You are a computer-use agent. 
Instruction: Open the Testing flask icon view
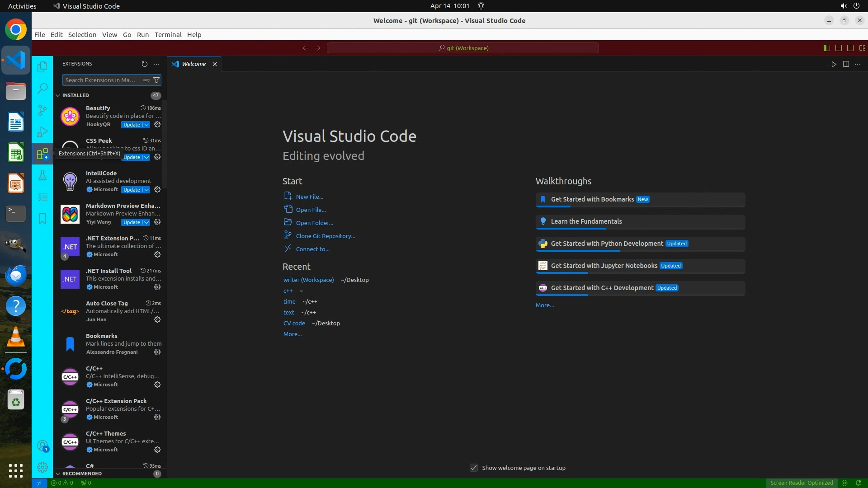click(x=42, y=175)
